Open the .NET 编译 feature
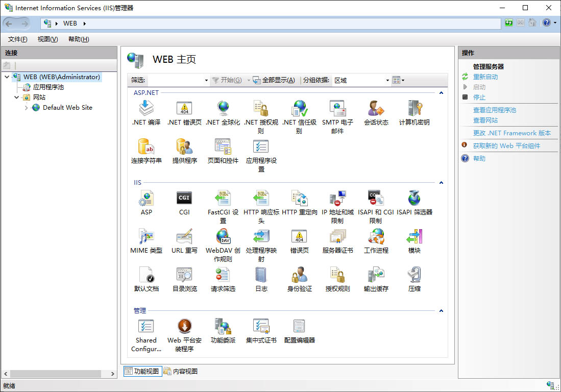 pos(147,113)
